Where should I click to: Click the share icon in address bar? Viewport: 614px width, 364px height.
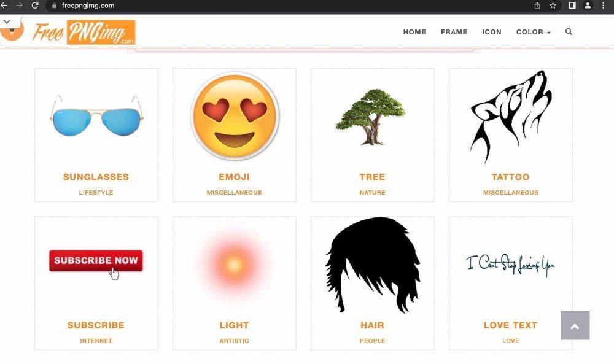pyautogui.click(x=537, y=6)
